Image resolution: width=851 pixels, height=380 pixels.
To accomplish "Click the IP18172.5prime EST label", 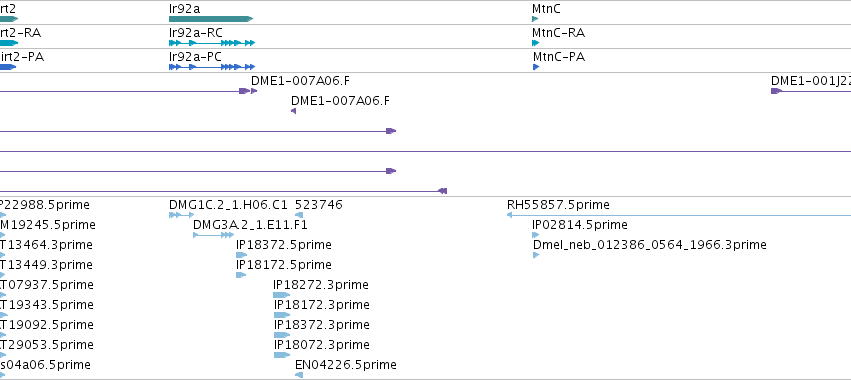I will [284, 265].
